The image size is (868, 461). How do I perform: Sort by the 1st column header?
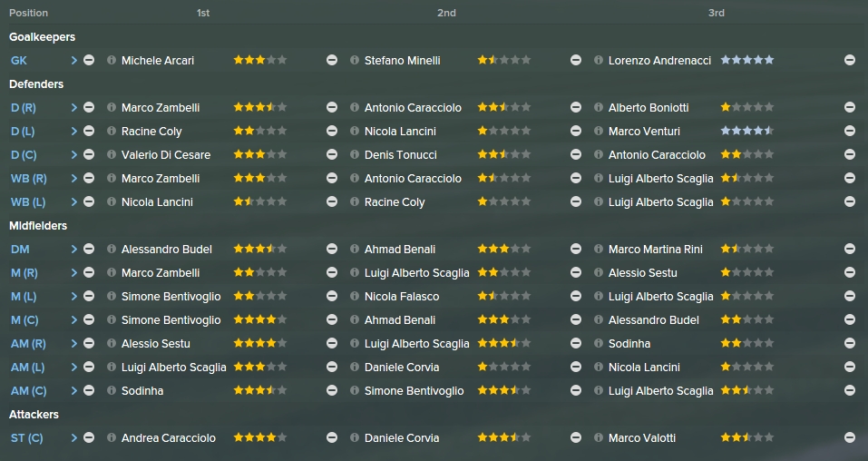[203, 13]
